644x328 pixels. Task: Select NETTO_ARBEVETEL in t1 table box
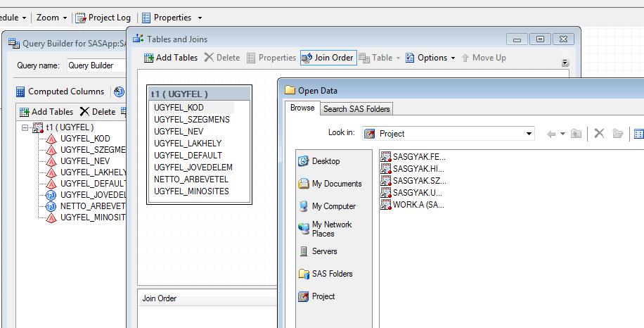point(191,179)
